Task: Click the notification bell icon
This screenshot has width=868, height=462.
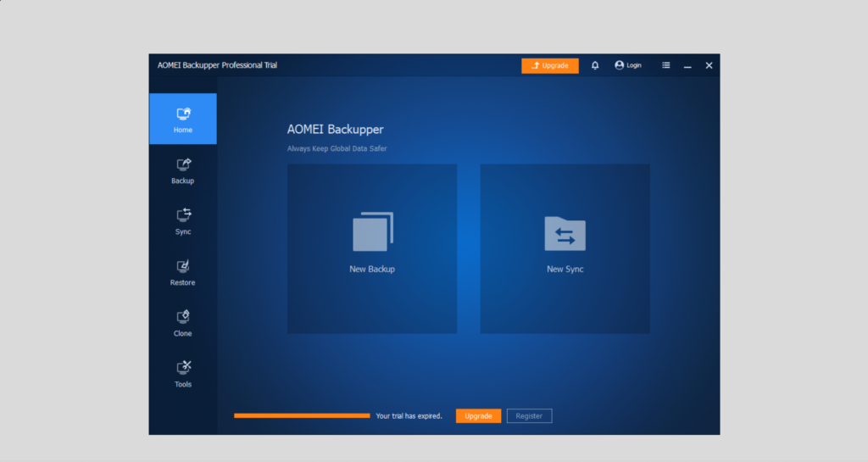Action: click(x=595, y=65)
